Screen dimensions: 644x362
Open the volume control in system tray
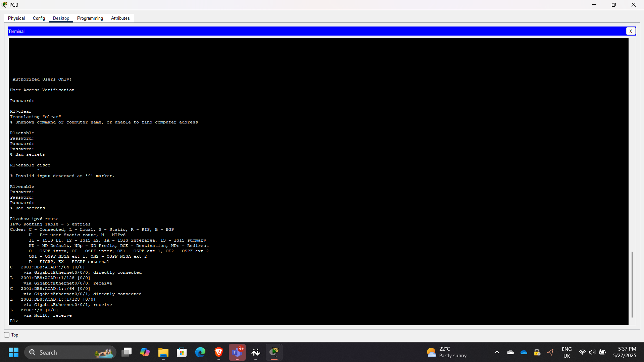pos(592,352)
